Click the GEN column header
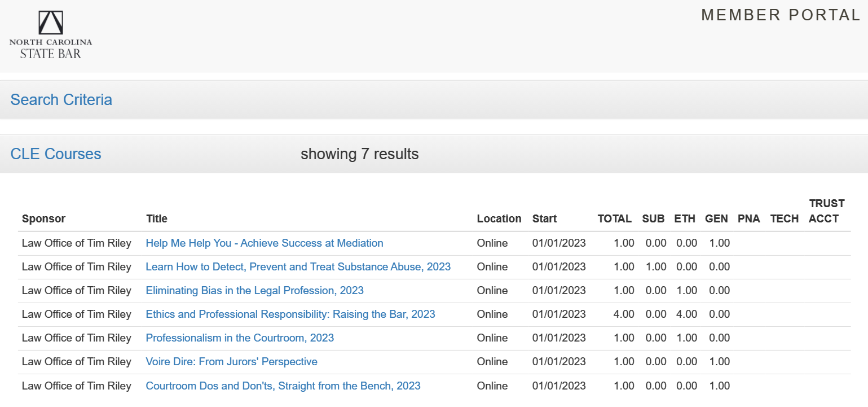 [716, 219]
